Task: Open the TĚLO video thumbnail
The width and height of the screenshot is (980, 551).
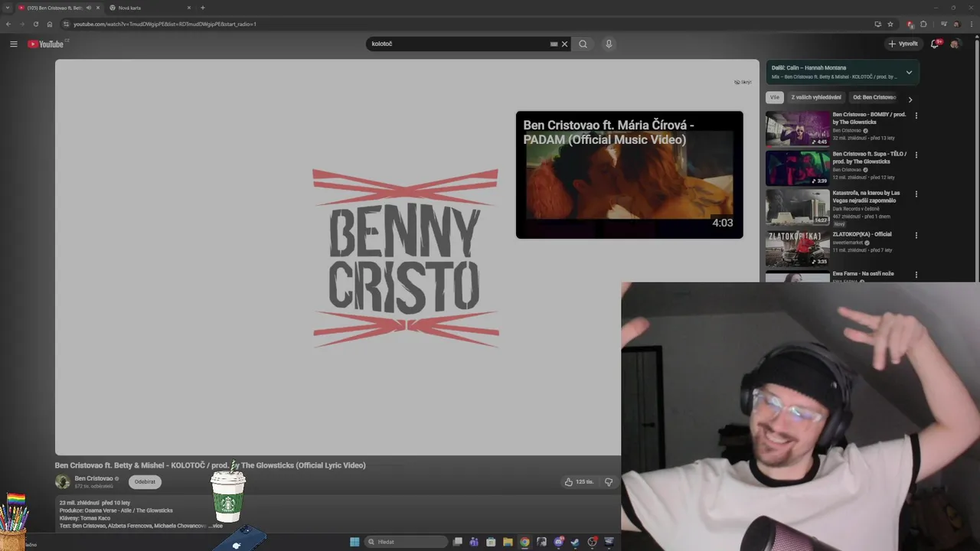Action: click(x=798, y=168)
